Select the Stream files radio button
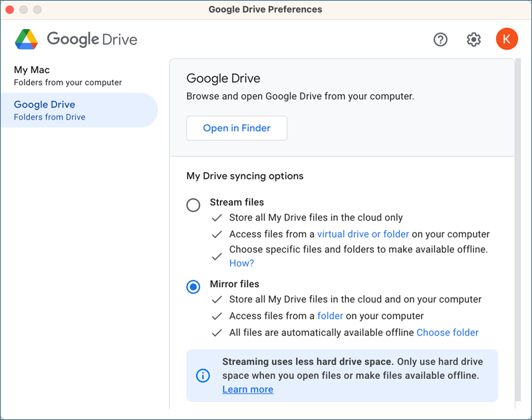This screenshot has width=532, height=420. point(193,205)
